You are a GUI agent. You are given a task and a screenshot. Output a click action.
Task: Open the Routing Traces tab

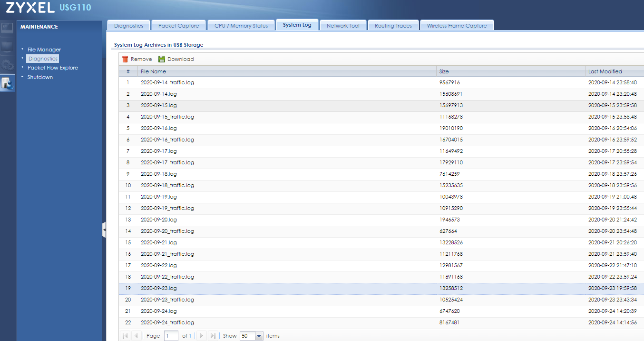click(x=393, y=26)
